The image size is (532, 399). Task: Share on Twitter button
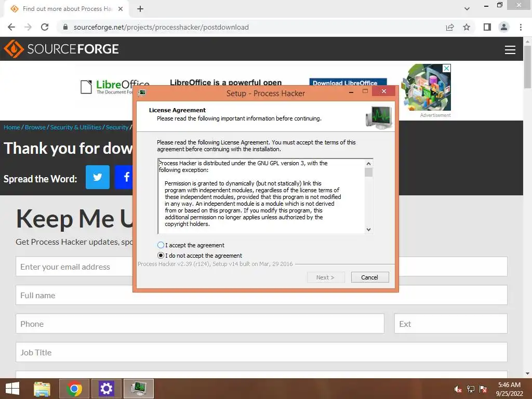pos(98,177)
